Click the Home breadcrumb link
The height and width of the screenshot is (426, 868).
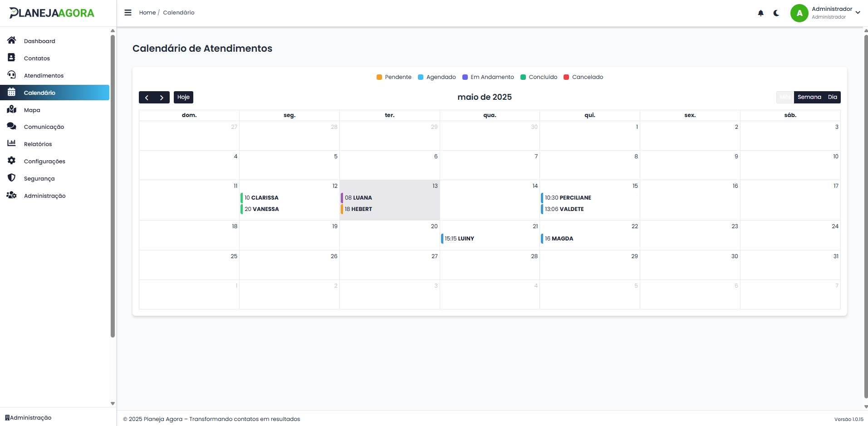point(147,13)
